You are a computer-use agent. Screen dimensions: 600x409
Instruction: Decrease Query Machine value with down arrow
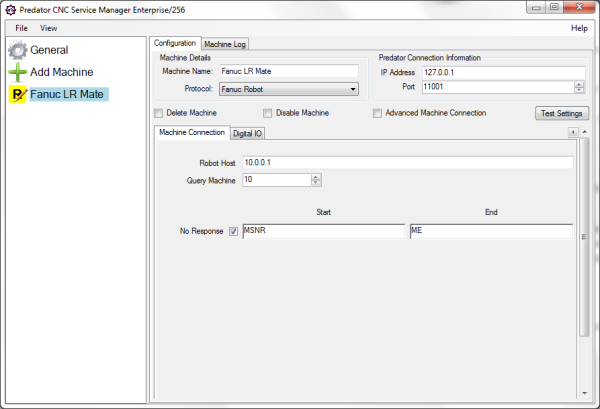(316, 184)
